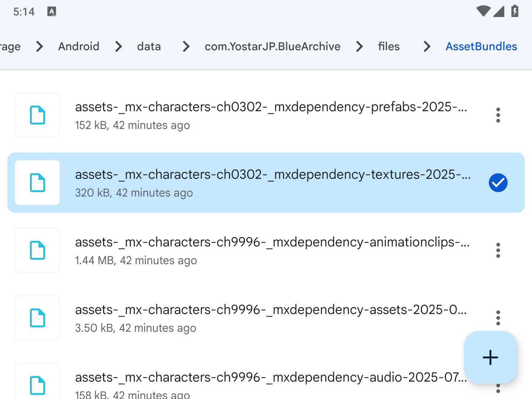Open ch9996 mxdependency-assets-2025 file name
The image size is (532, 399).
271,310
